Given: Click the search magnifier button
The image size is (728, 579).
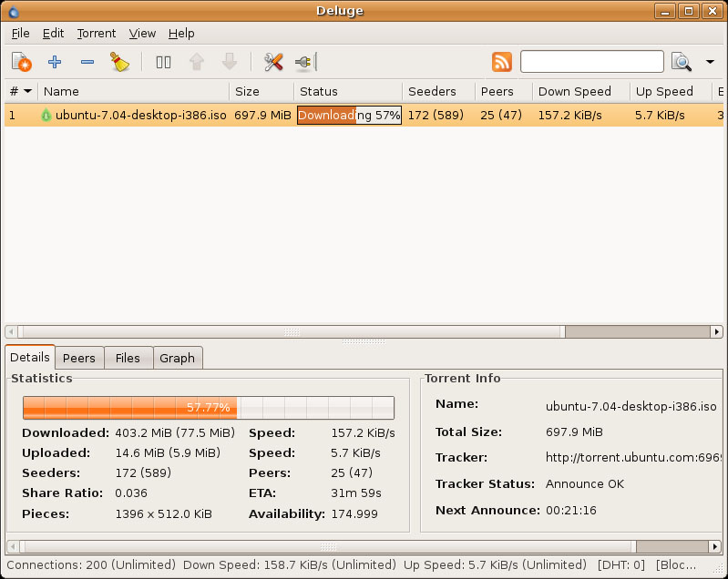Looking at the screenshot, I should point(681,62).
